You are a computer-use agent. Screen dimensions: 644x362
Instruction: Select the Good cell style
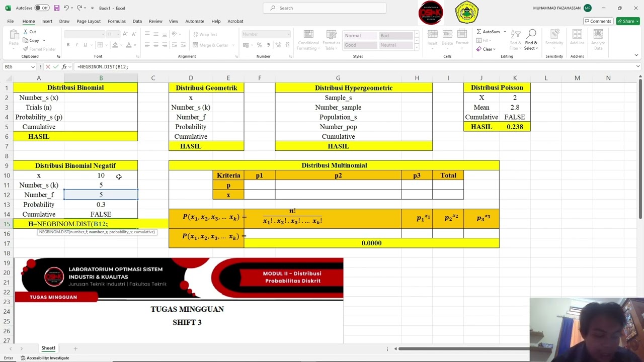[360, 45]
